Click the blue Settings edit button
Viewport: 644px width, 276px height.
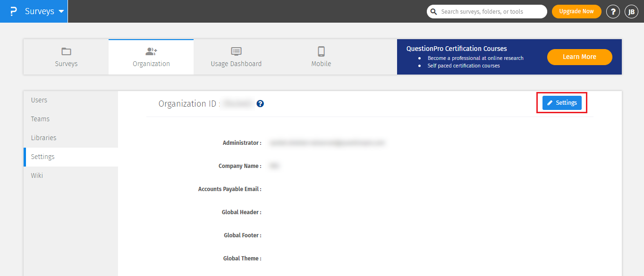pos(562,102)
